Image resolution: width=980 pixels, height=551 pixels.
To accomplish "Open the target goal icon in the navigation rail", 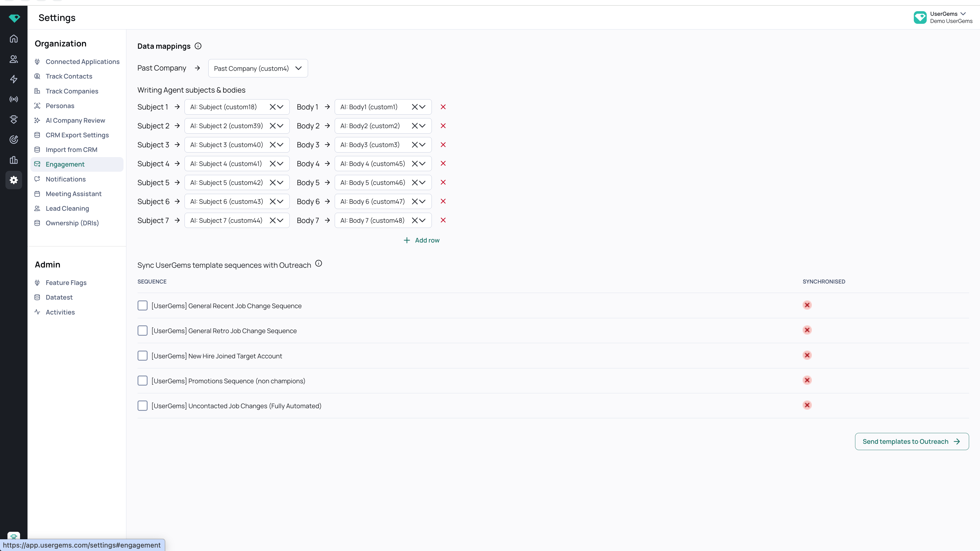I will tap(14, 140).
